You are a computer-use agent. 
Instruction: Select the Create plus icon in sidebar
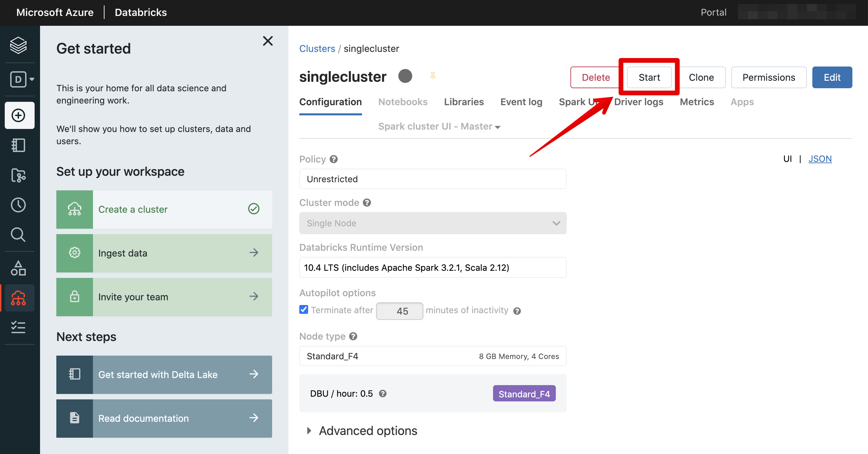pyautogui.click(x=19, y=115)
